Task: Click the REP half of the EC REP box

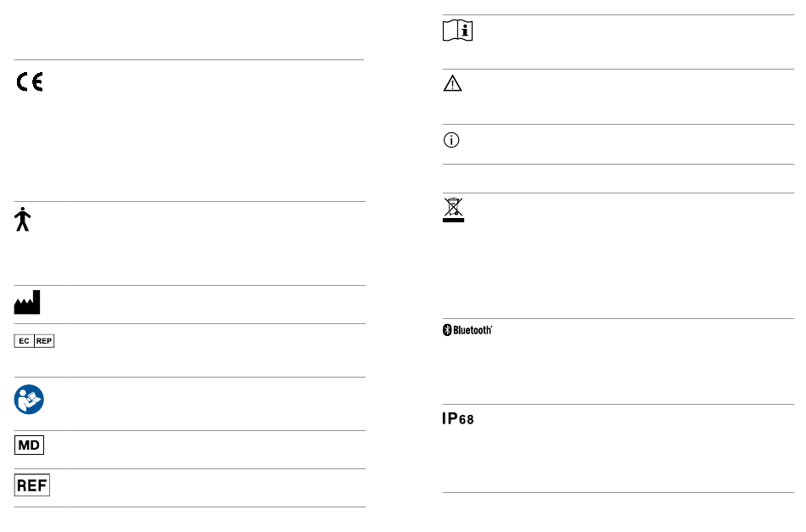Action: point(44,341)
